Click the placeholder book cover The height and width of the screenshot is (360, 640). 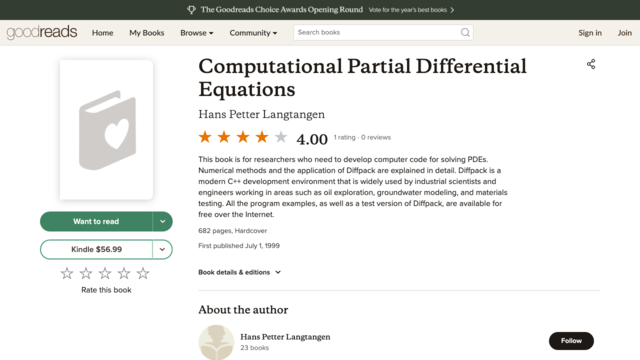(x=107, y=130)
